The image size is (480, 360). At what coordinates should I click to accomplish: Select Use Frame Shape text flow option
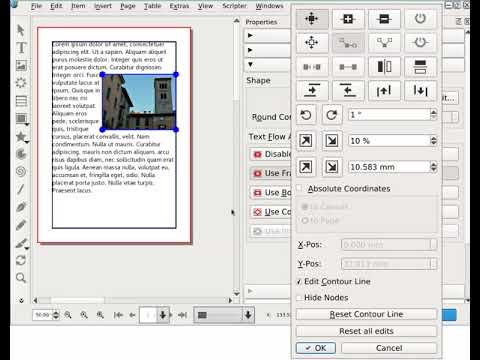click(x=271, y=173)
